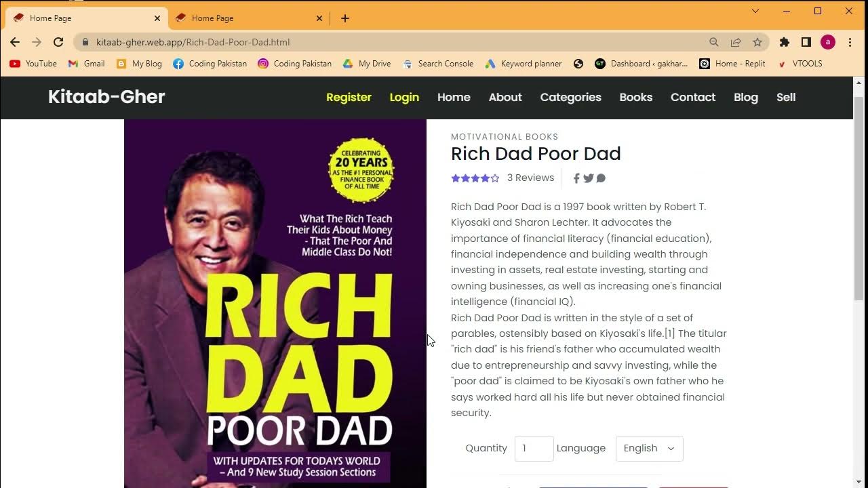Open the Register page
This screenshot has height=488, width=868.
(x=349, y=98)
